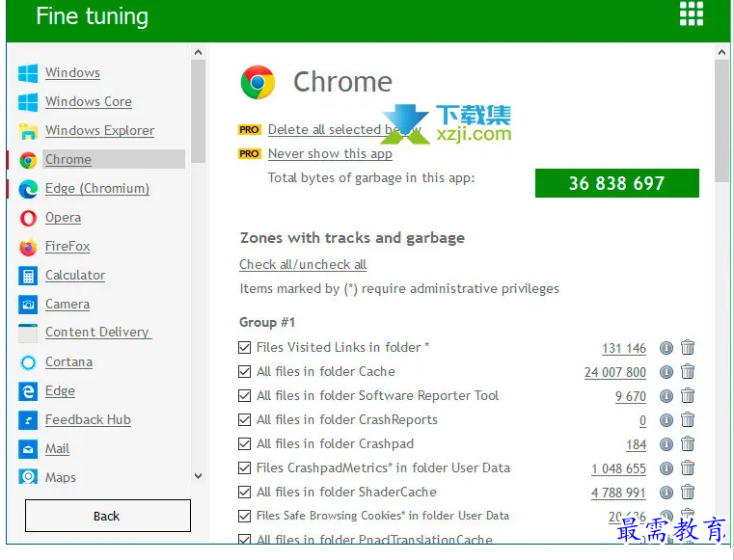Open FireFox entry in the app list
Image resolution: width=734 pixels, height=560 pixels.
68,247
